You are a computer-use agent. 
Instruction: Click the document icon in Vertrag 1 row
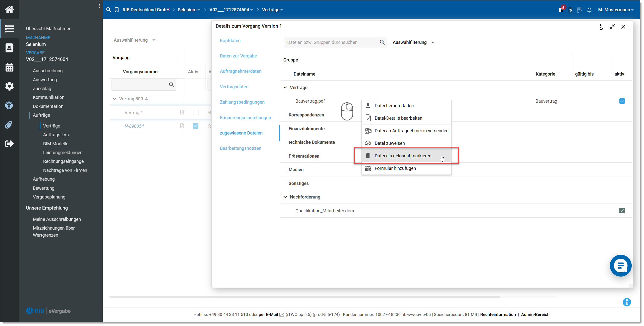click(x=182, y=112)
